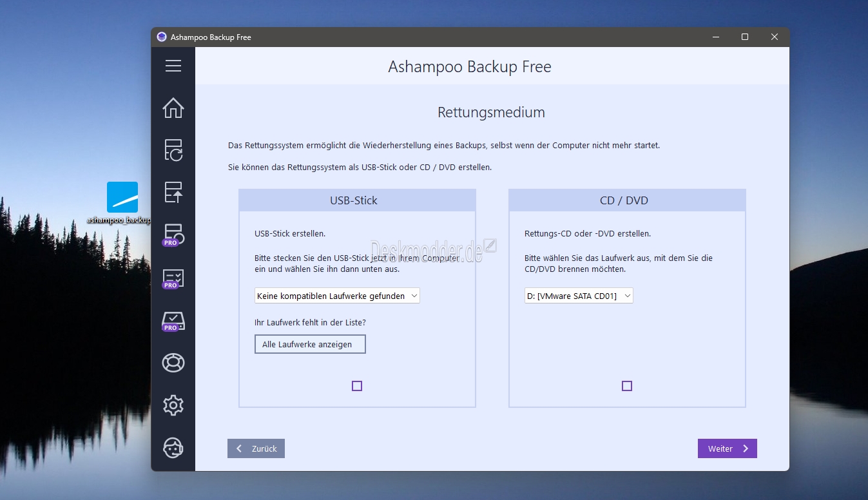This screenshot has height=500, width=868.
Task: Select the ashampoo_backup desktop shortcut icon
Action: [x=122, y=202]
